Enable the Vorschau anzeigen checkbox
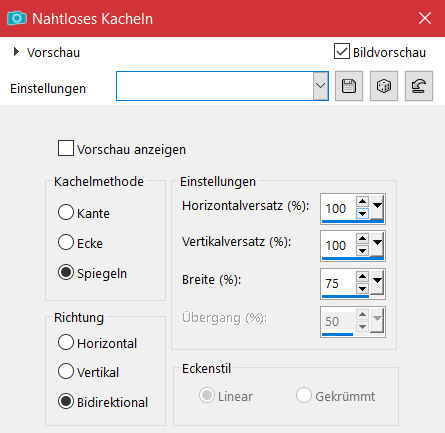Screen dimensions: 445x433 tap(66, 148)
